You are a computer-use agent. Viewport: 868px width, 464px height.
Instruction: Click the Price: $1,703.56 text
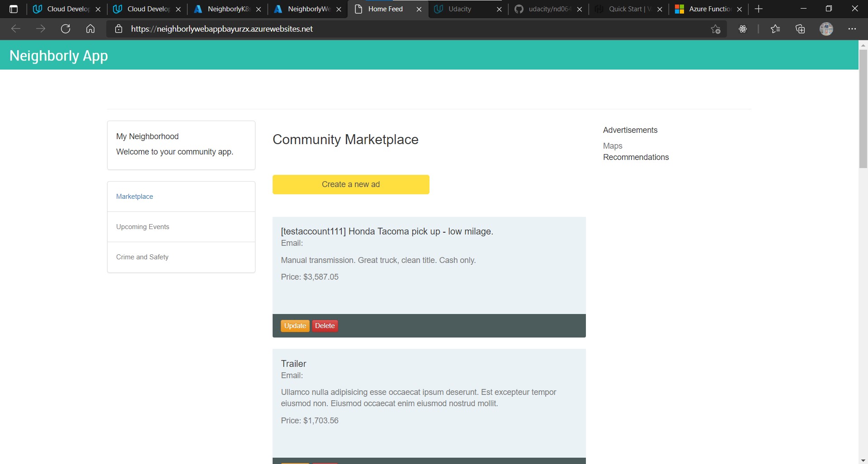pyautogui.click(x=310, y=421)
